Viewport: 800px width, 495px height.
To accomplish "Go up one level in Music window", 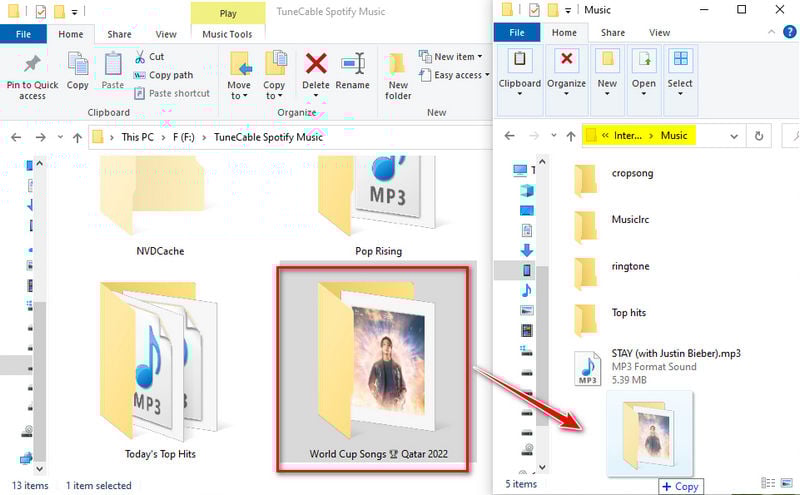I will click(571, 136).
